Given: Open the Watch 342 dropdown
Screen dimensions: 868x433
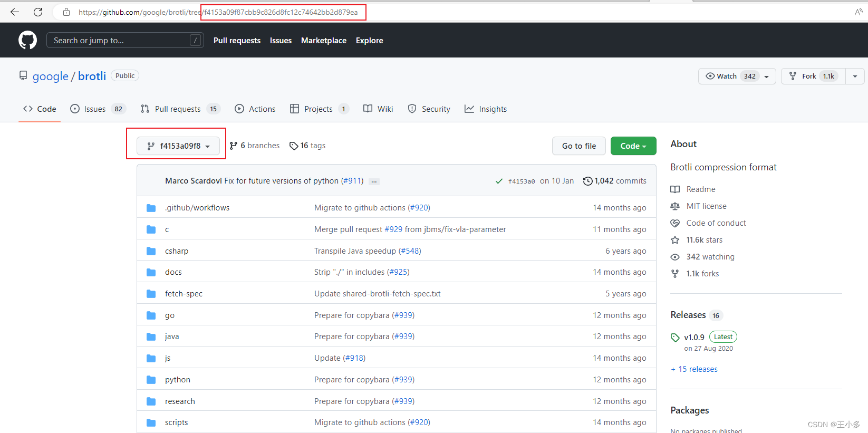Looking at the screenshot, I should (x=737, y=76).
